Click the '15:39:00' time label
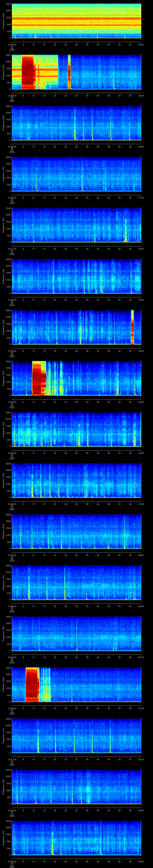 click(x=12, y=147)
